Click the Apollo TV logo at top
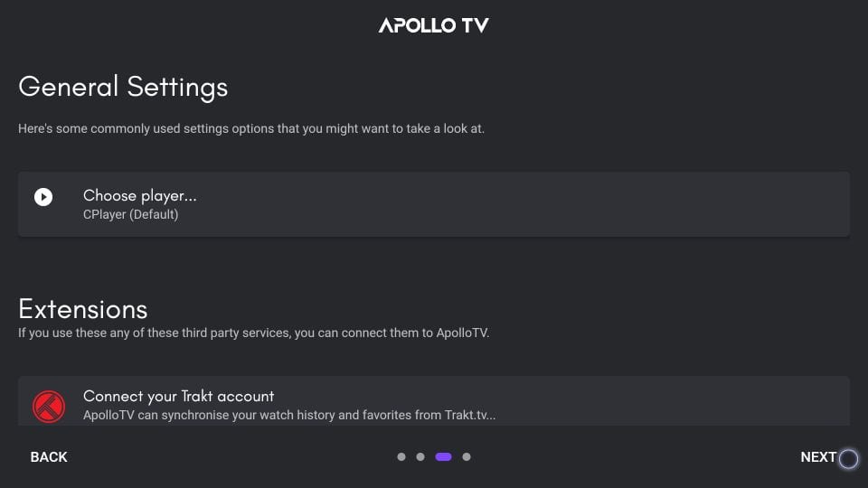The image size is (868, 488). pos(433,25)
